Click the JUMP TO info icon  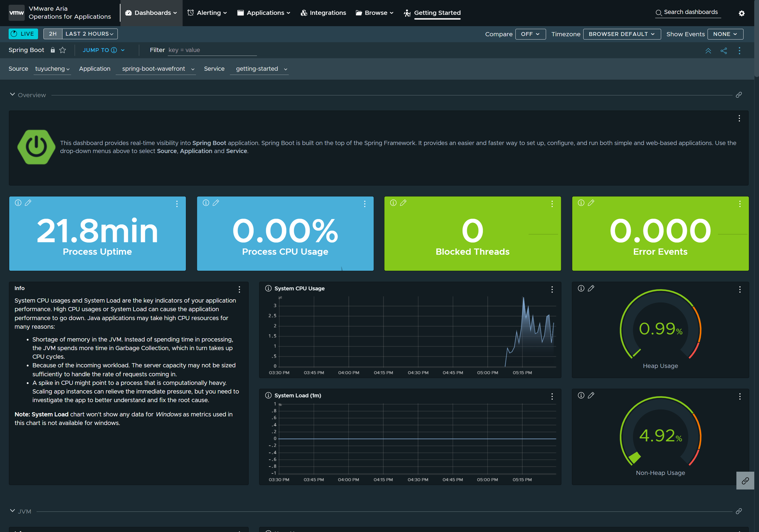pos(114,50)
